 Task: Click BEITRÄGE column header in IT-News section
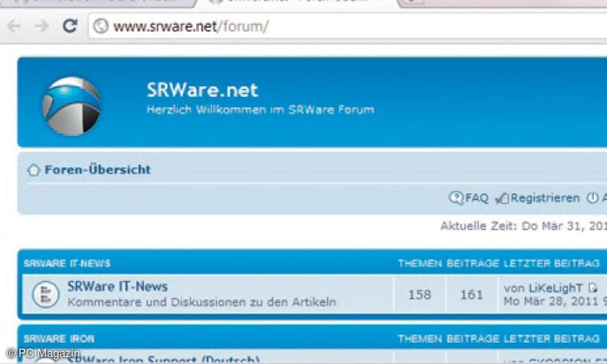coord(473,263)
